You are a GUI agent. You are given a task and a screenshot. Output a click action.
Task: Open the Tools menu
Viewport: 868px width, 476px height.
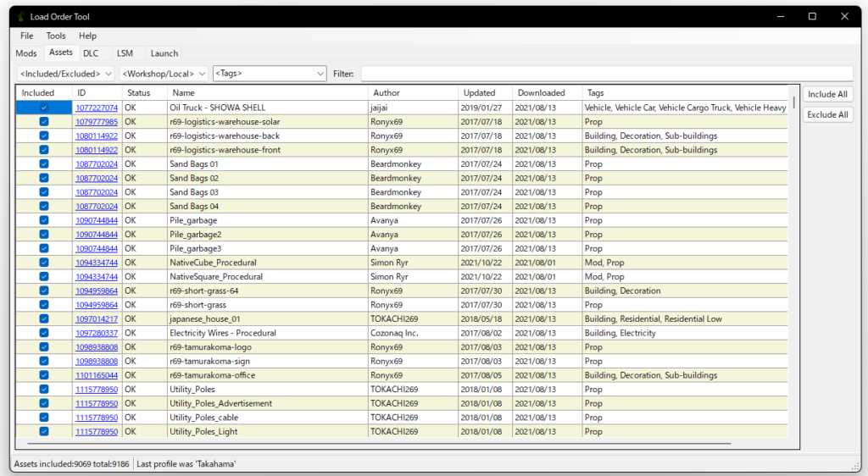56,36
